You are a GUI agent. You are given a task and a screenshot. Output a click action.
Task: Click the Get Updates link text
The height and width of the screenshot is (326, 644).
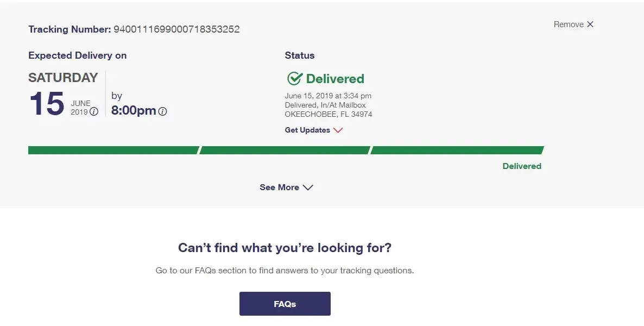[307, 130]
